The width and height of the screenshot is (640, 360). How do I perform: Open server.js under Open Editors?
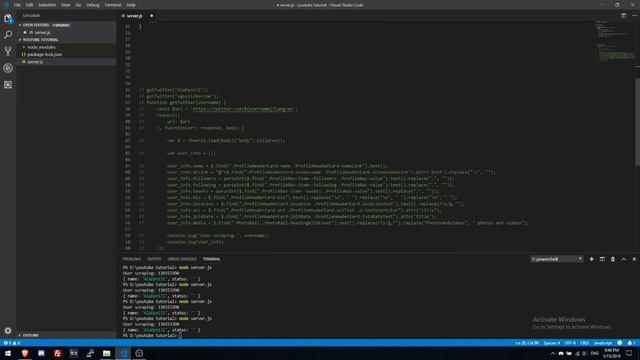pyautogui.click(x=42, y=32)
